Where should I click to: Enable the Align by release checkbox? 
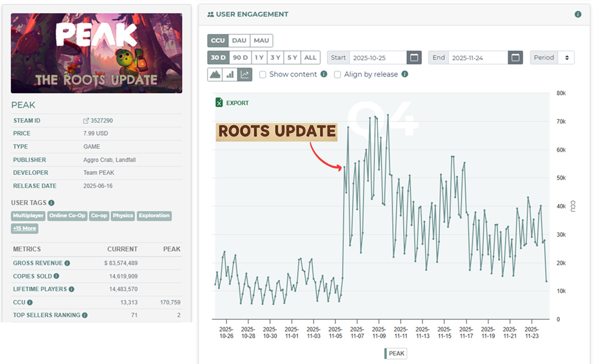tap(337, 74)
